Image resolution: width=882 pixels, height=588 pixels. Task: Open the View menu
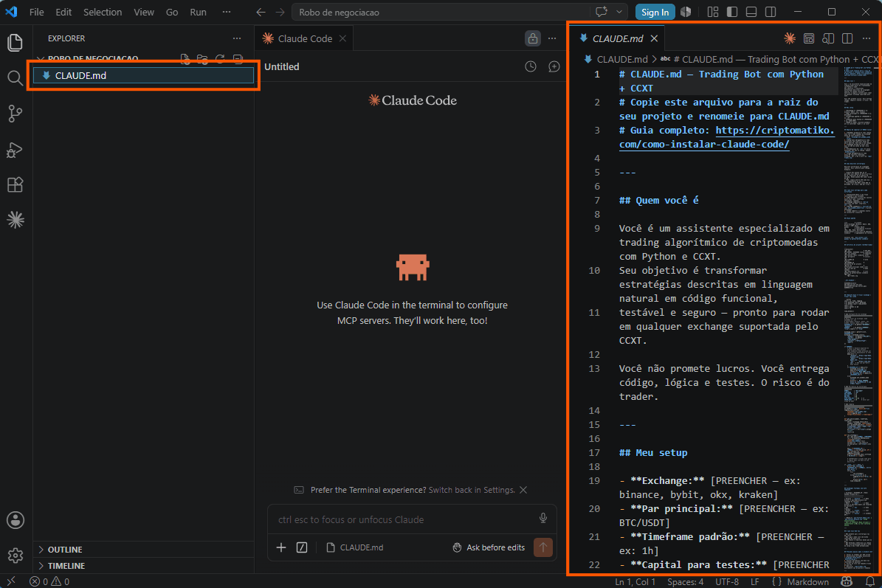[x=144, y=12]
